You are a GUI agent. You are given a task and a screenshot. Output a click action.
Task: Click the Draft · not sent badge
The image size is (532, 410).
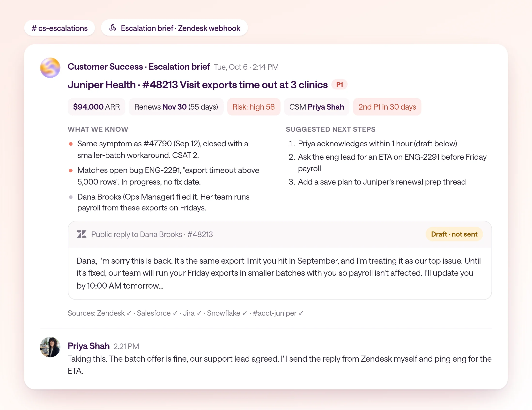(x=454, y=234)
